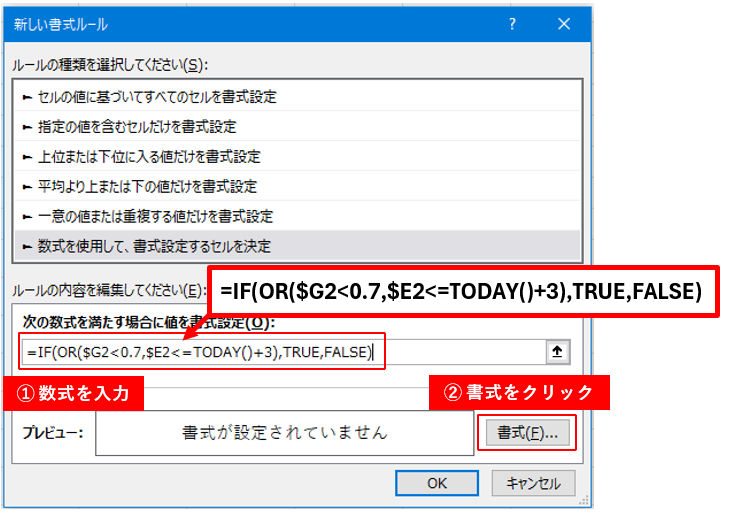
Task: Click the enlarged formula callout box
Action: (463, 291)
